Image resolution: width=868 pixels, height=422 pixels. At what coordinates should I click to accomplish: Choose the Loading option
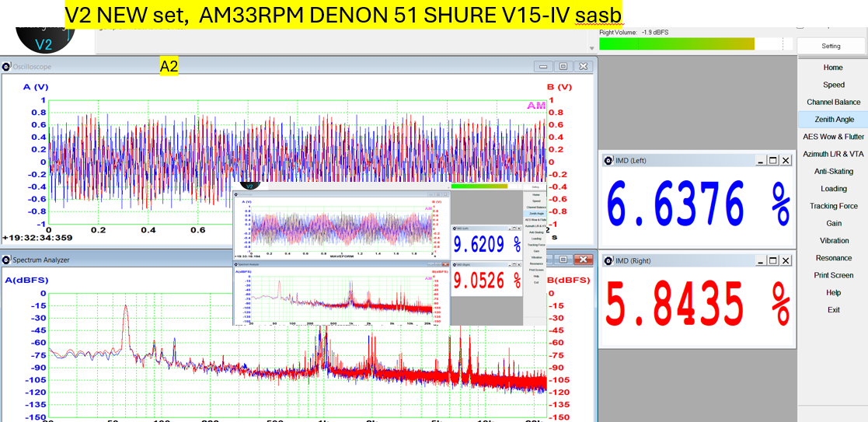click(x=832, y=188)
